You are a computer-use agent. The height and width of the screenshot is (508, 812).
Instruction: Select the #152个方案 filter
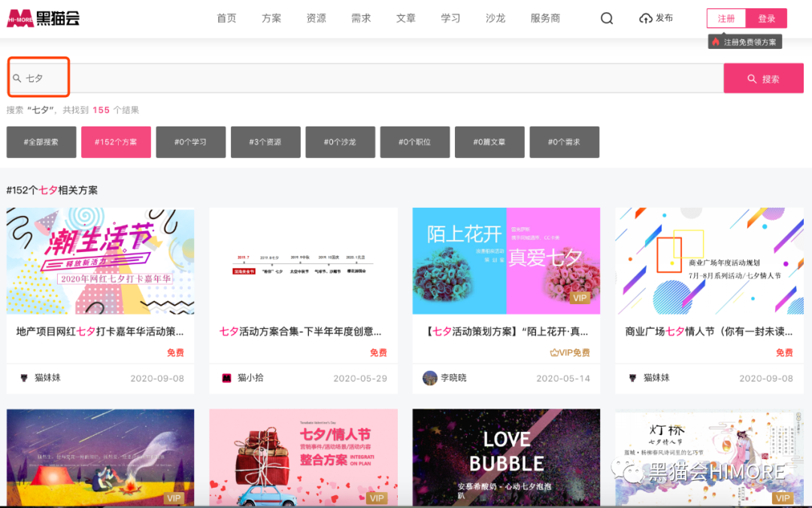(x=116, y=141)
